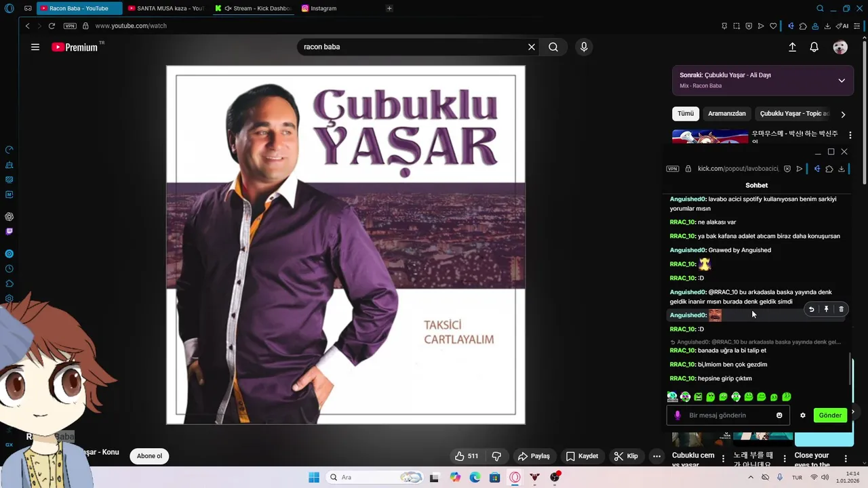This screenshot has height=488, width=868.
Task: Open more actions ellipsis under video
Action: (x=656, y=456)
